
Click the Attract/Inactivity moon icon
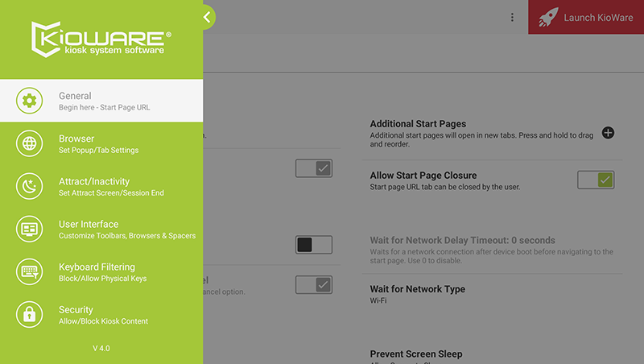29,186
